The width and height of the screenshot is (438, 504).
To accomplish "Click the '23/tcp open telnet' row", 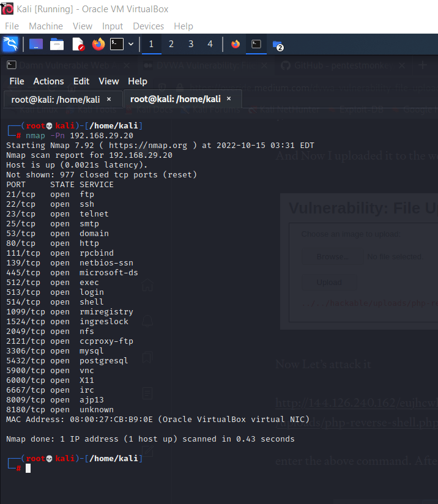I will [58, 214].
